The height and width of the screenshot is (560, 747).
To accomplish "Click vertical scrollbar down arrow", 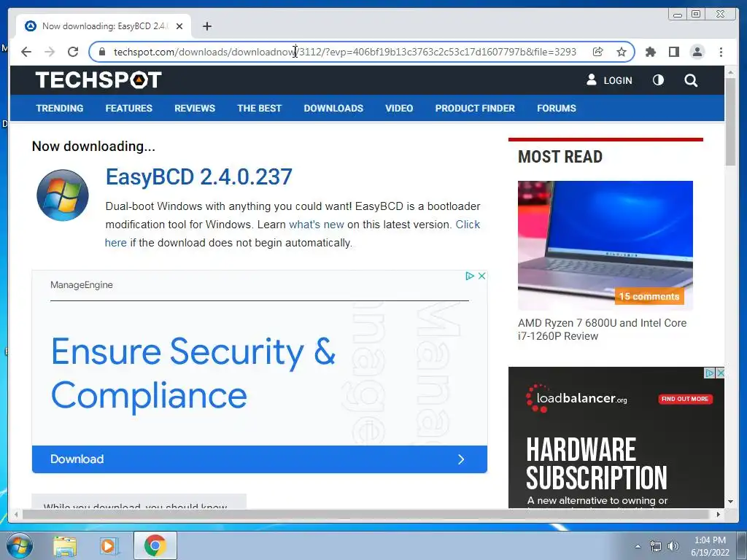I will pos(729,502).
